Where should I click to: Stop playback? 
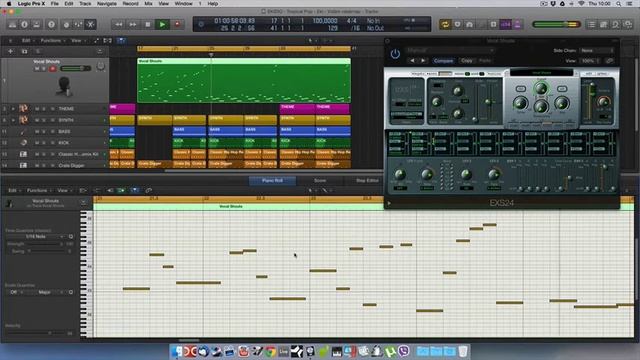148,24
